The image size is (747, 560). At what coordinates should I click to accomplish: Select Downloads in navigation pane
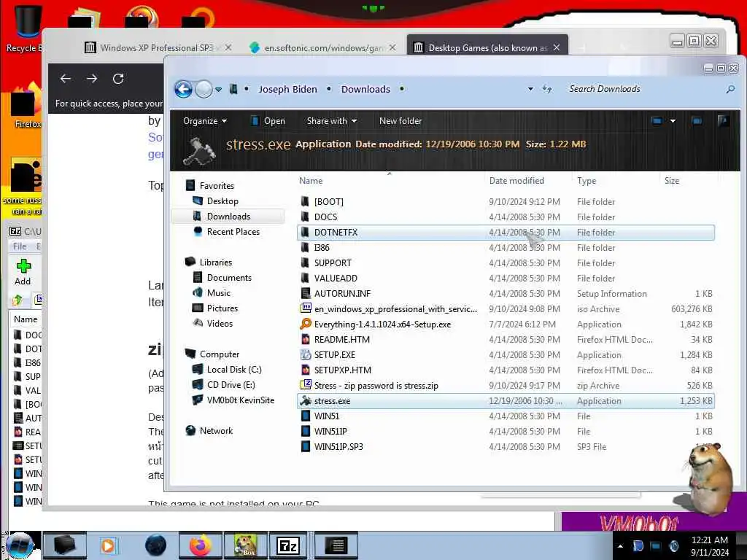(x=228, y=216)
